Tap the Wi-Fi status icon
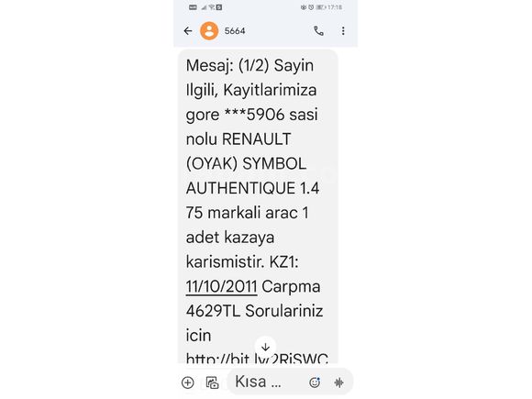 click(211, 7)
